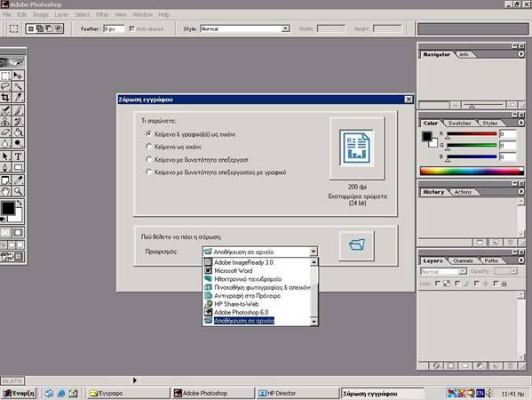The image size is (532, 400).
Task: Select the Rectangle shape tool
Action: pos(18,167)
